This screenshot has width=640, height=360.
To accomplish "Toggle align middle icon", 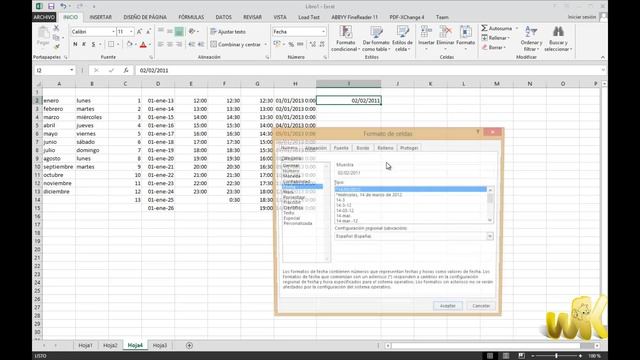I will coord(170,31).
